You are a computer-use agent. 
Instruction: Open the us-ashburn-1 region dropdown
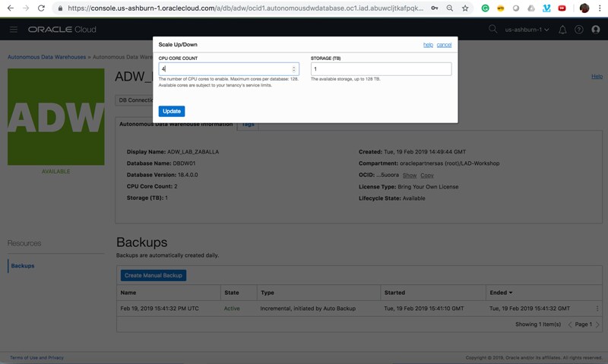527,30
